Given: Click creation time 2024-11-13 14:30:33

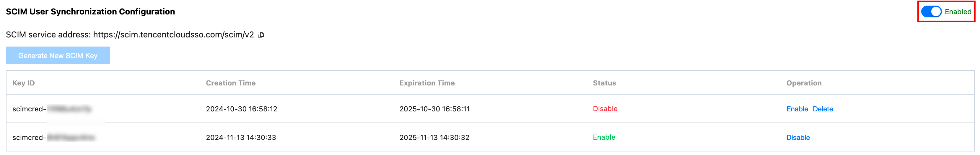Looking at the screenshot, I should [241, 138].
